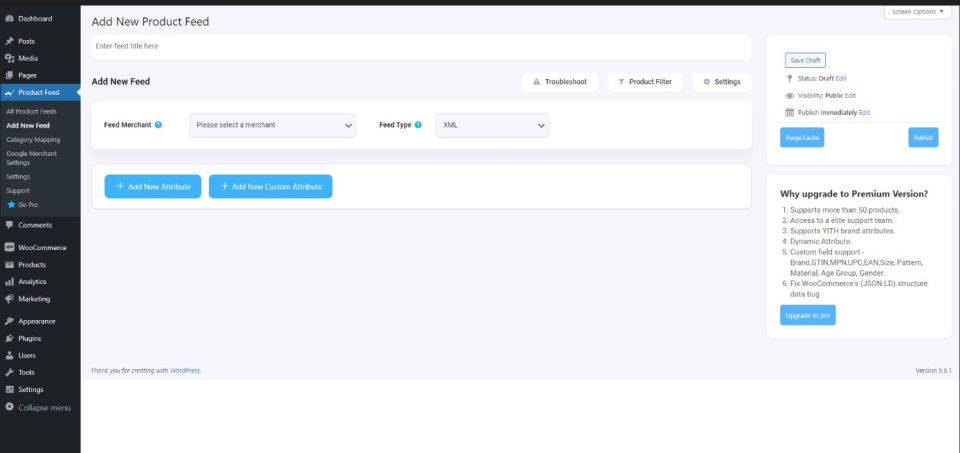Screen dimensions: 960x453
Task: Click the feed title input field
Action: [x=420, y=46]
